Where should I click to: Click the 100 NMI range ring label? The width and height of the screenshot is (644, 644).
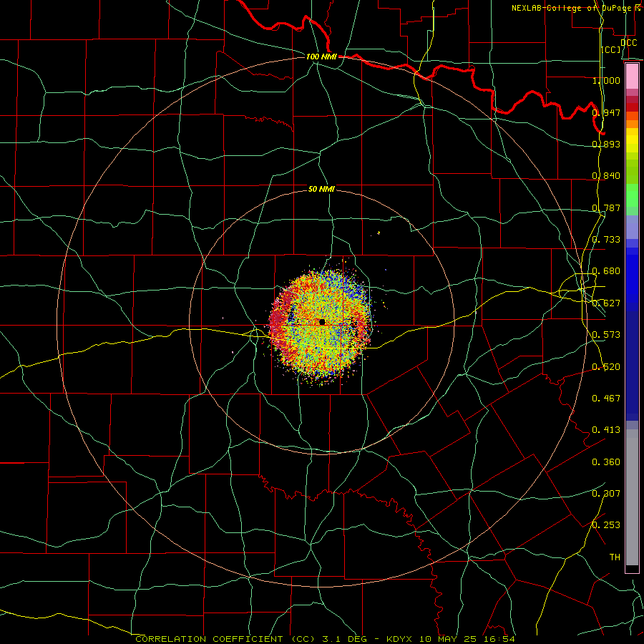coord(321,57)
